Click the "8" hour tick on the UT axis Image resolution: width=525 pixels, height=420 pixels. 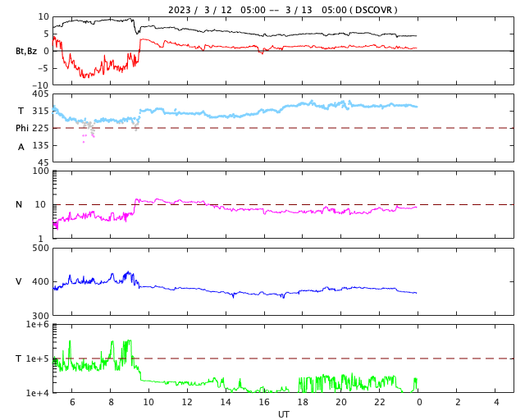(111, 402)
